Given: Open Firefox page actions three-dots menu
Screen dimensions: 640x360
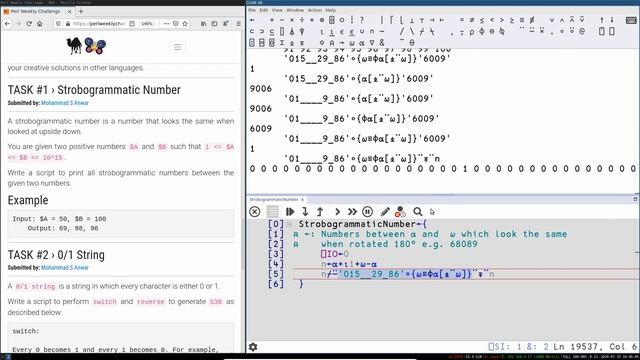Looking at the screenshot, I should pyautogui.click(x=166, y=24).
